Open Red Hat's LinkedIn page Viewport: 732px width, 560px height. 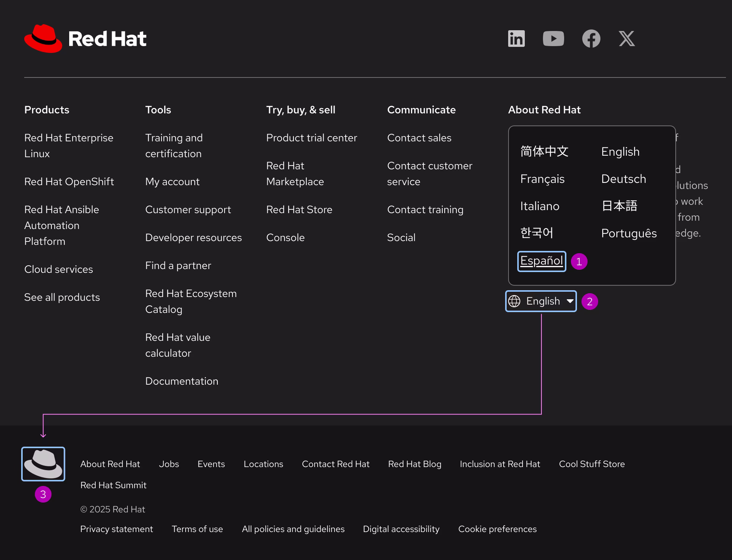click(x=516, y=38)
